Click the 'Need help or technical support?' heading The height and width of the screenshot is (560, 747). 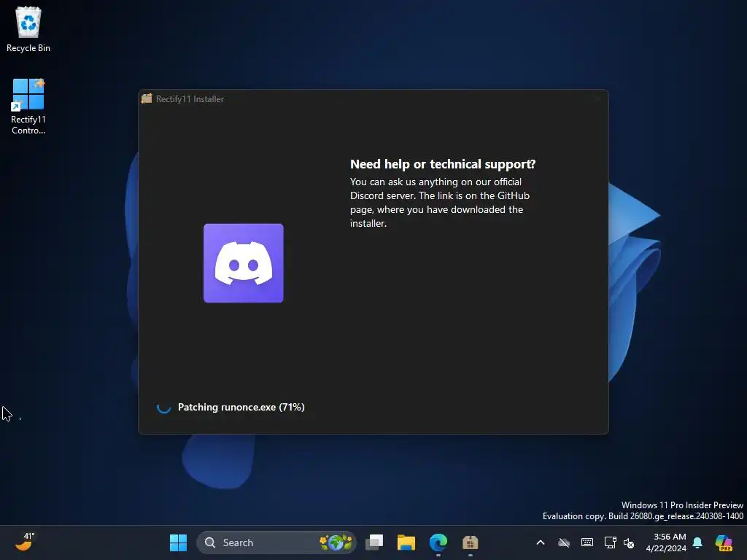pyautogui.click(x=443, y=164)
